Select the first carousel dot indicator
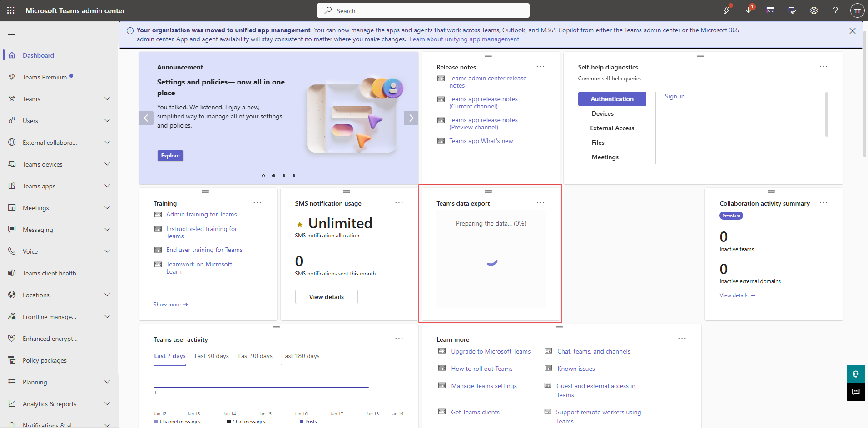Viewport: 868px width, 428px height. pos(263,176)
